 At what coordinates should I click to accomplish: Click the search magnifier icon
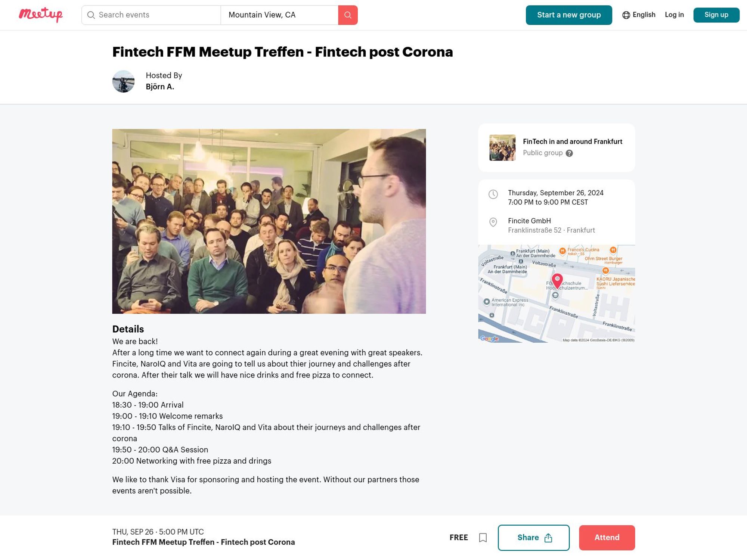[x=348, y=15]
